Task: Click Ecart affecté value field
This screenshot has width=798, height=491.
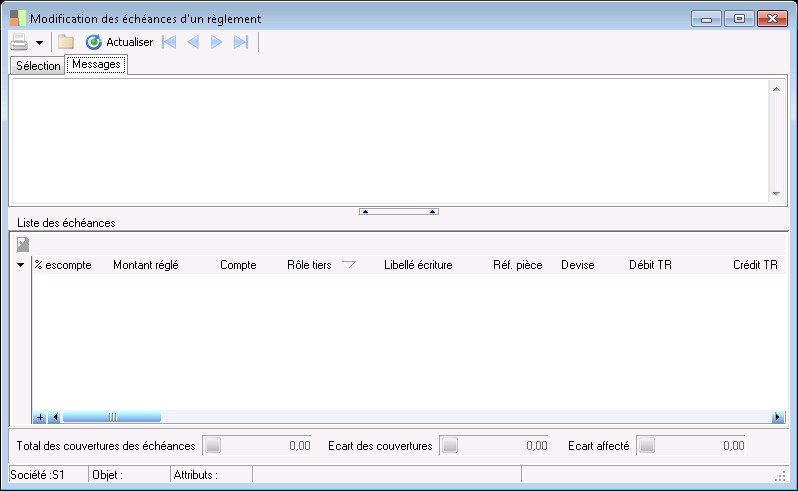Action: pyautogui.click(x=701, y=446)
